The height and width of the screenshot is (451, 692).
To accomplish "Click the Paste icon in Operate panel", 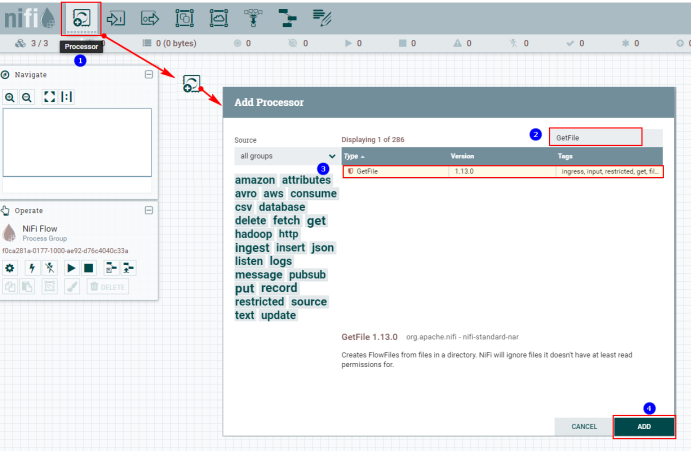I will click(27, 287).
